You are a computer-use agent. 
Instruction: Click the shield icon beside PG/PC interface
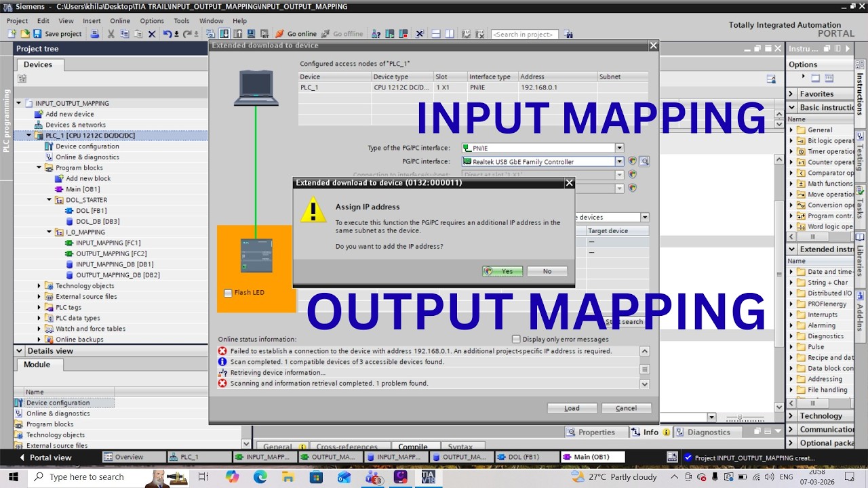[632, 161]
